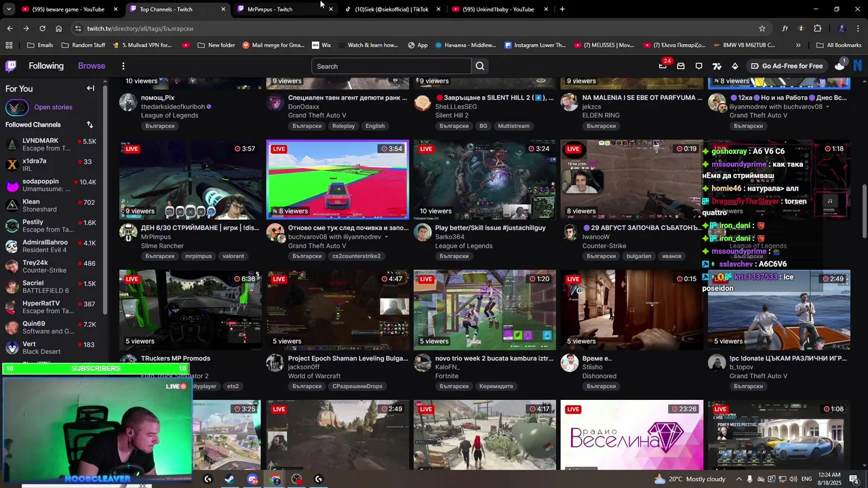Image resolution: width=868 pixels, height=488 pixels.
Task: Click the search magnifier button
Action: (480, 66)
